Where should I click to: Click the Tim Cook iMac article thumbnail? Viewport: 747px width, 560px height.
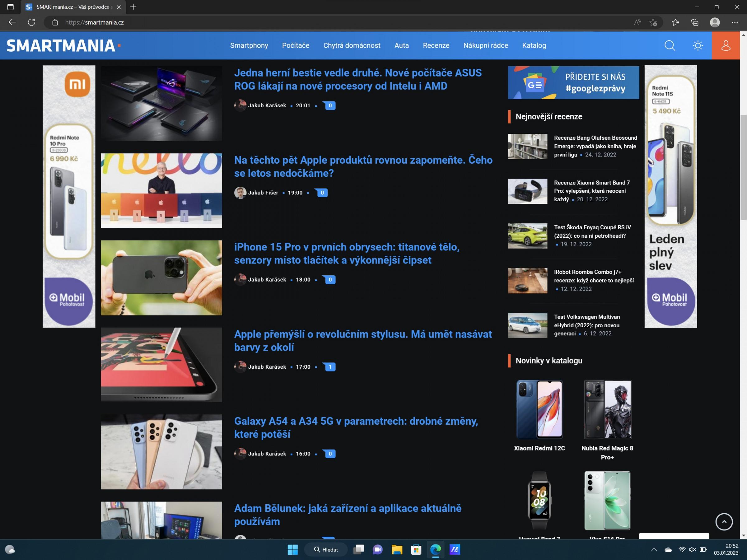162,191
